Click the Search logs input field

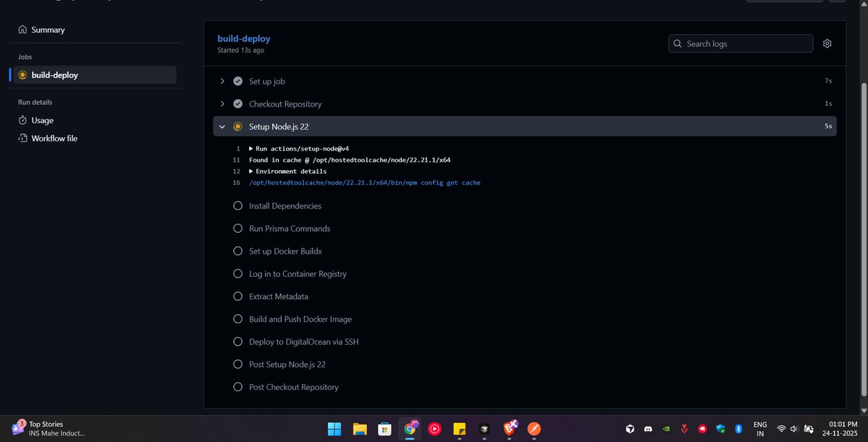point(738,43)
